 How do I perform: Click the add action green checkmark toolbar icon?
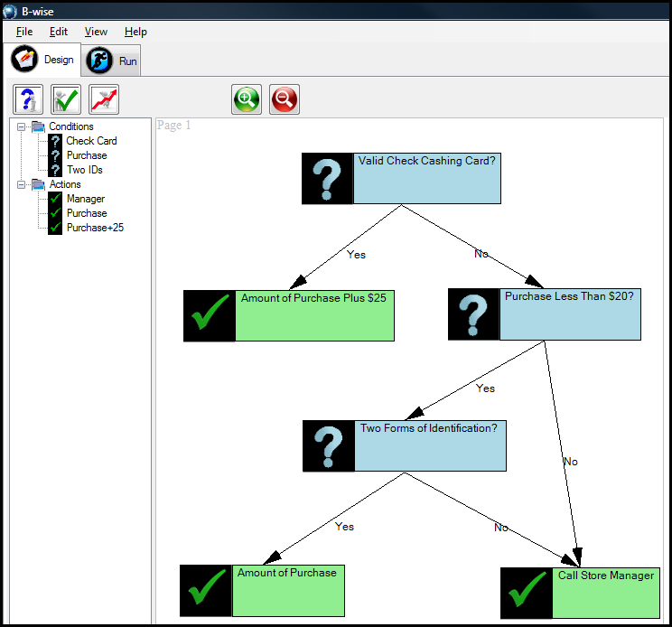[66, 98]
